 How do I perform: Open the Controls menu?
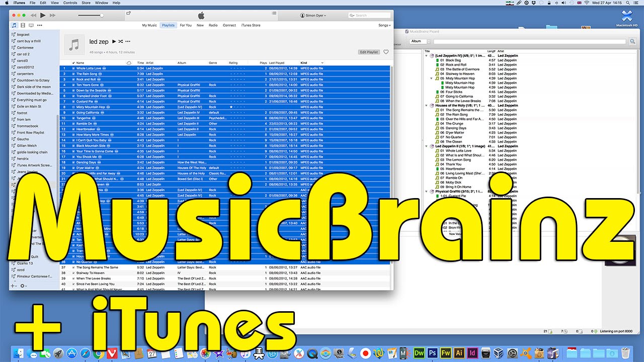[x=70, y=3]
